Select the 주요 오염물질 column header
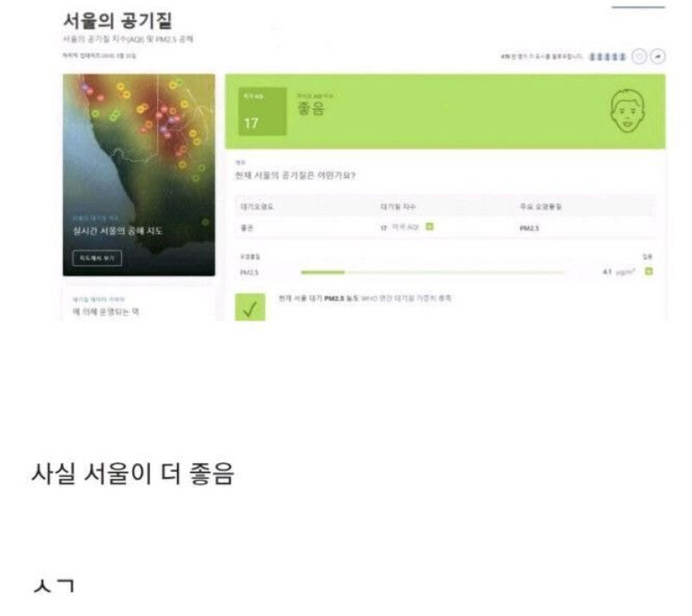The image size is (692, 616). [x=541, y=206]
